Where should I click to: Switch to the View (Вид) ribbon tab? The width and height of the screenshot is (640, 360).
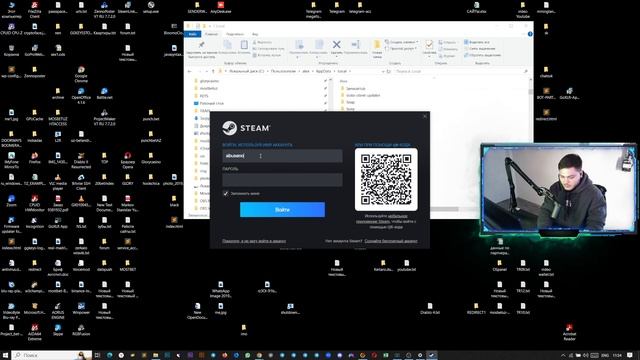pos(255,34)
